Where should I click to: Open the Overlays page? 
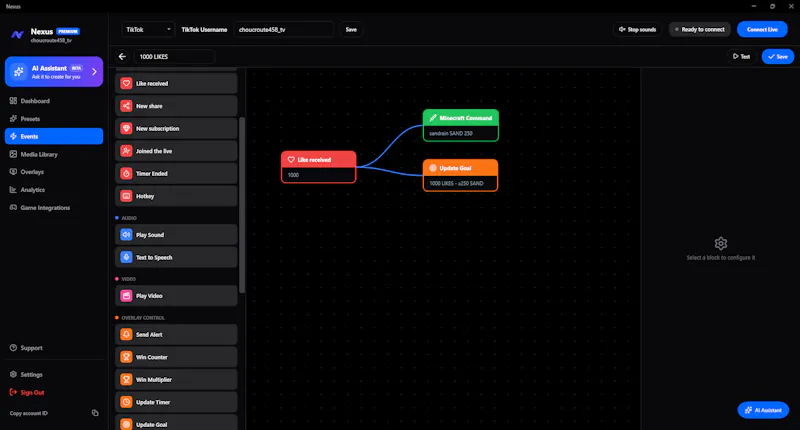click(x=54, y=172)
